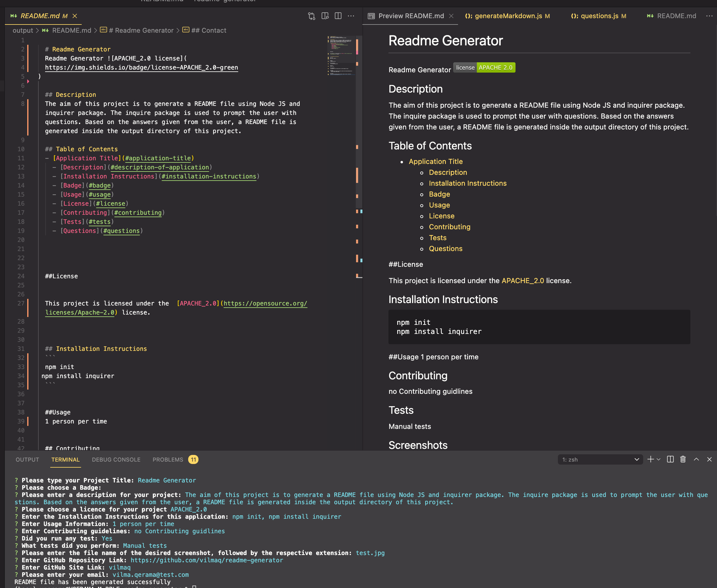
Task: Click the license APACHE 2.0 badge
Action: (484, 67)
